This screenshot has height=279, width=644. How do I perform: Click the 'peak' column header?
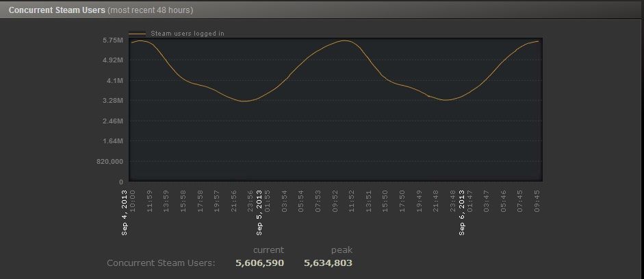pos(342,250)
